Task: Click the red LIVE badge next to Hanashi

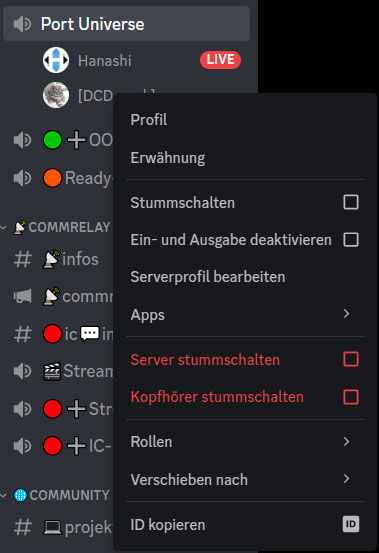Action: [x=220, y=60]
